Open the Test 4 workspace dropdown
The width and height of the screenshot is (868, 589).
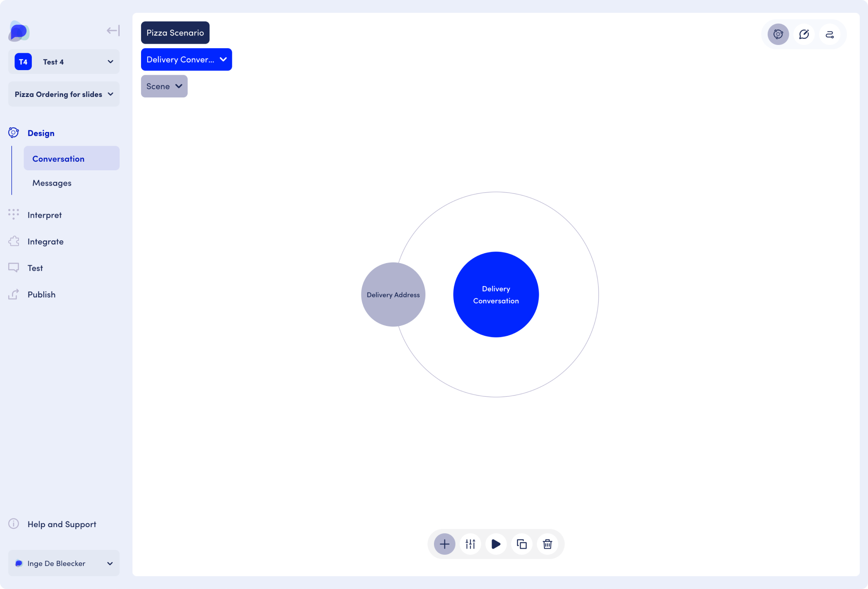[x=64, y=62]
